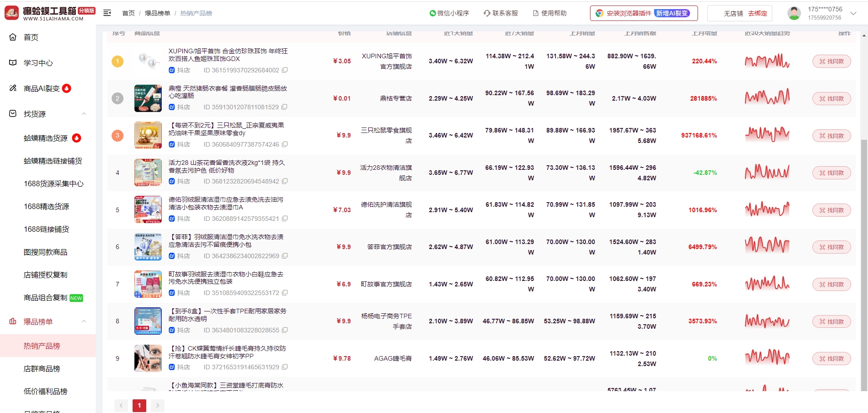This screenshot has width=868, height=413.
Task: Go to the next page arrow
Action: [x=158, y=405]
